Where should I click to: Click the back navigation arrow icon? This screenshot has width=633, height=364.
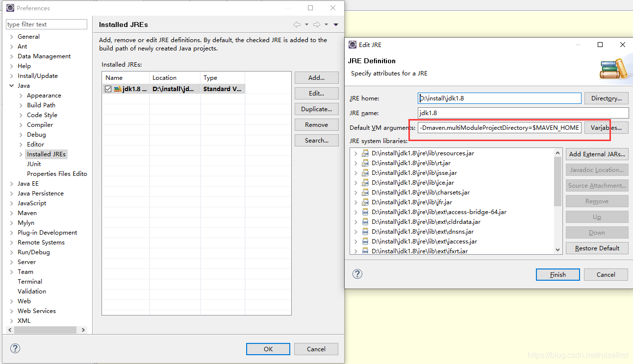(297, 24)
